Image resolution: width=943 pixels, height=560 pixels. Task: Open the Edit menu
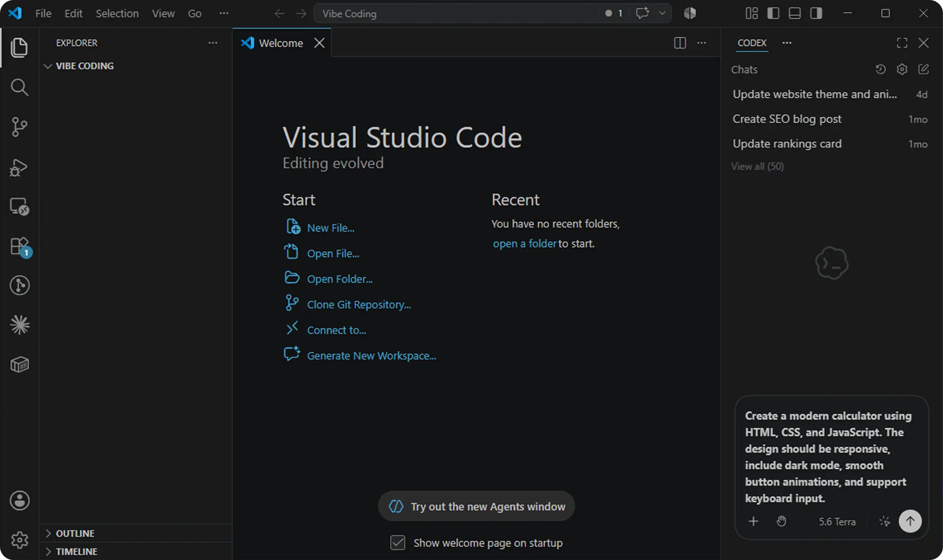pos(73,14)
